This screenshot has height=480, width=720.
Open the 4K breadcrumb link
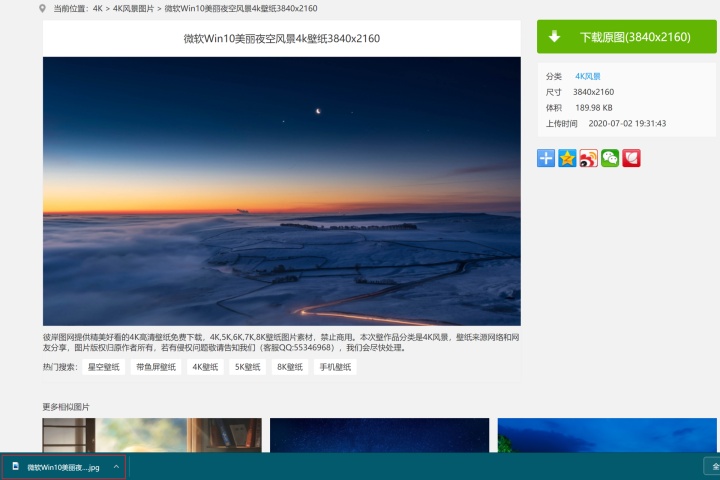(98, 8)
